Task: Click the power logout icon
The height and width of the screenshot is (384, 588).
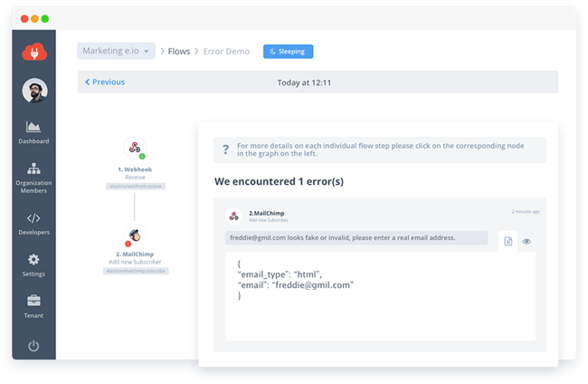Action: [33, 346]
